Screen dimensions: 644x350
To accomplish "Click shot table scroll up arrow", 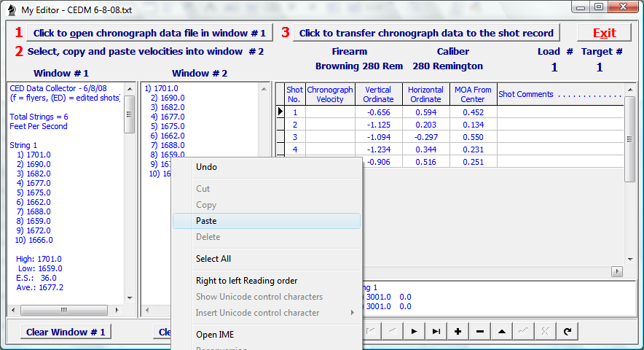I will pyautogui.click(x=630, y=89).
